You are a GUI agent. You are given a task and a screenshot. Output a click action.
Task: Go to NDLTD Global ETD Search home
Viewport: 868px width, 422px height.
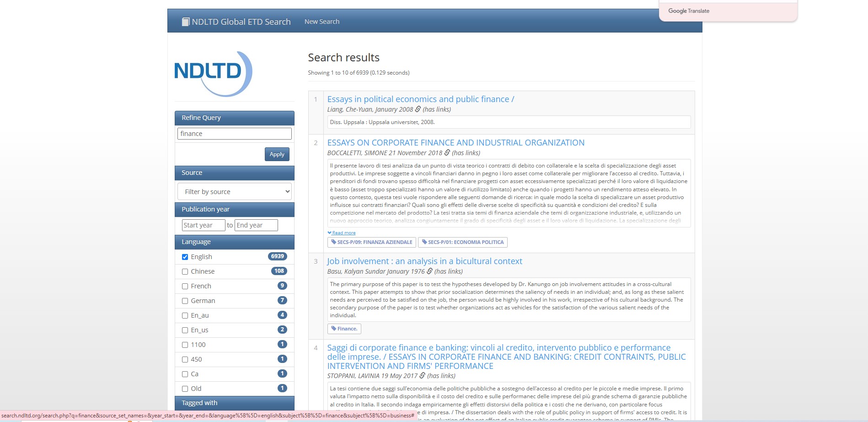(x=241, y=22)
